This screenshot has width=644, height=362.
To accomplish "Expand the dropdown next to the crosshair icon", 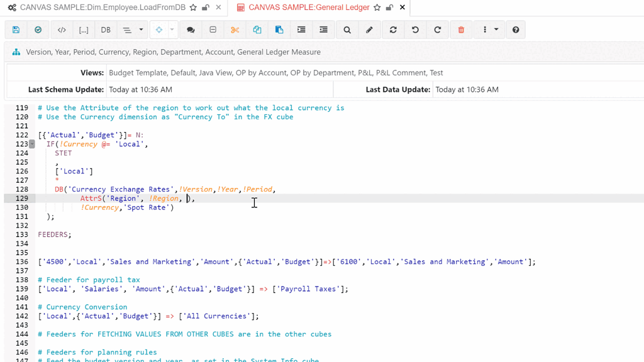I will click(171, 30).
